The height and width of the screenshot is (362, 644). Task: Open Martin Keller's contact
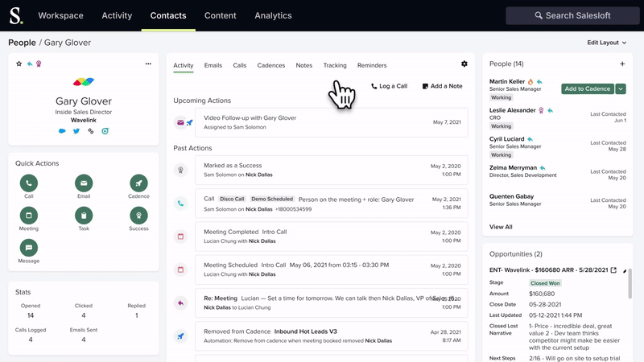(x=507, y=82)
